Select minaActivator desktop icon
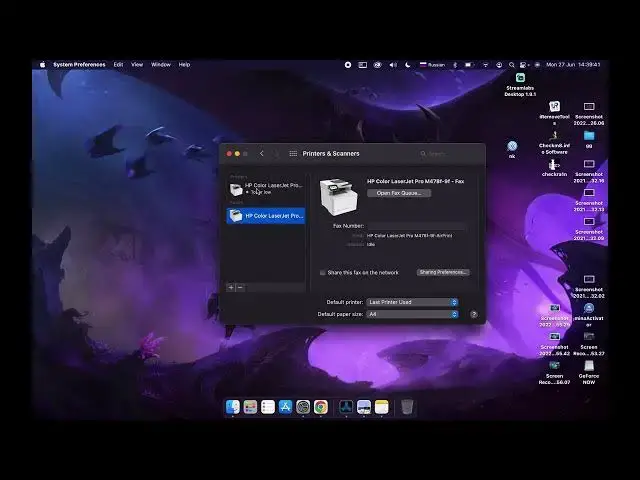The height and width of the screenshot is (480, 640). coord(589,315)
